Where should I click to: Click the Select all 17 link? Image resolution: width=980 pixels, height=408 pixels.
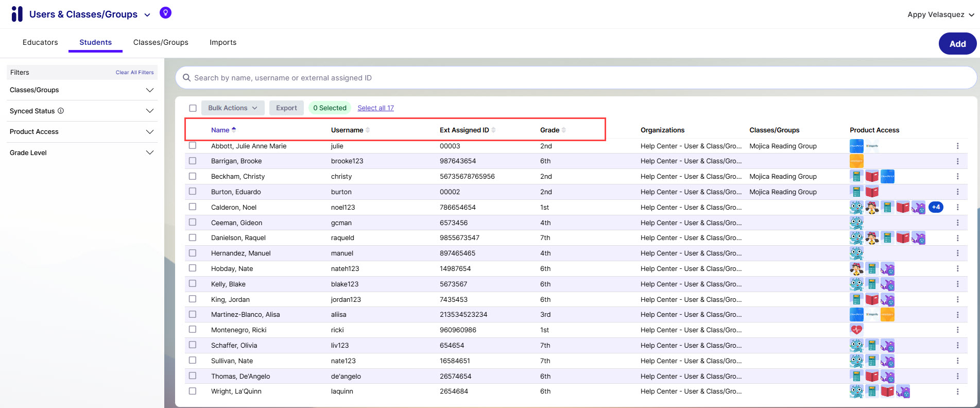click(375, 108)
